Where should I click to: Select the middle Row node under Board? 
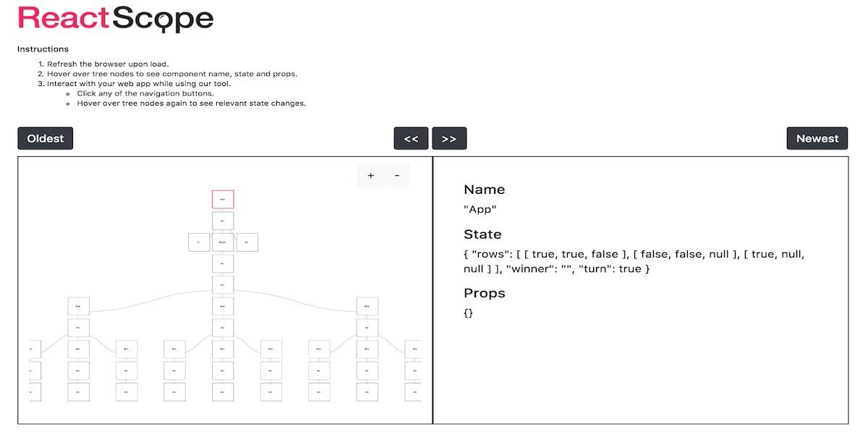tap(223, 307)
